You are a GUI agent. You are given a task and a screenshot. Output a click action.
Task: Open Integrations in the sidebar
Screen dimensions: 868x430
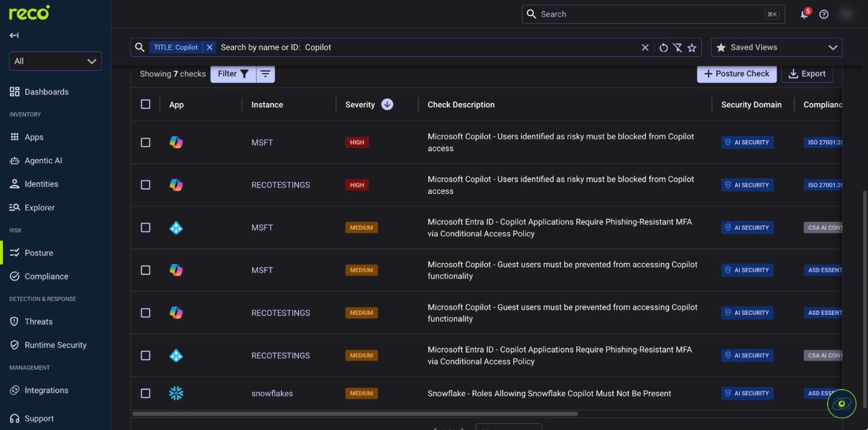[46, 390]
